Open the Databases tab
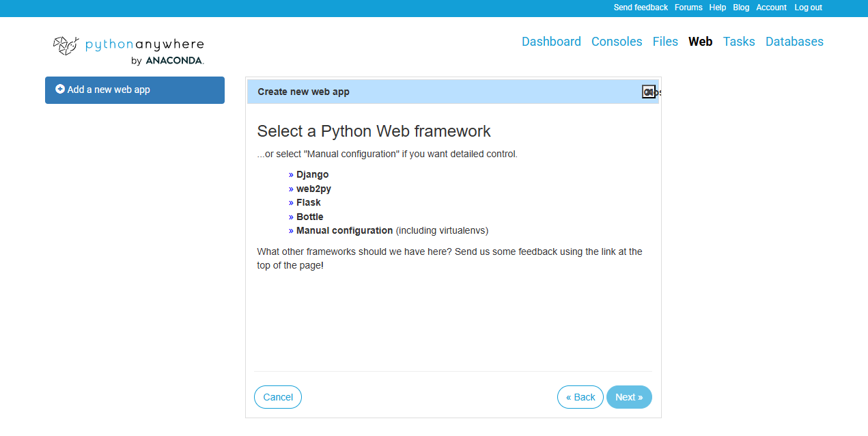This screenshot has height=436, width=868. pos(794,42)
